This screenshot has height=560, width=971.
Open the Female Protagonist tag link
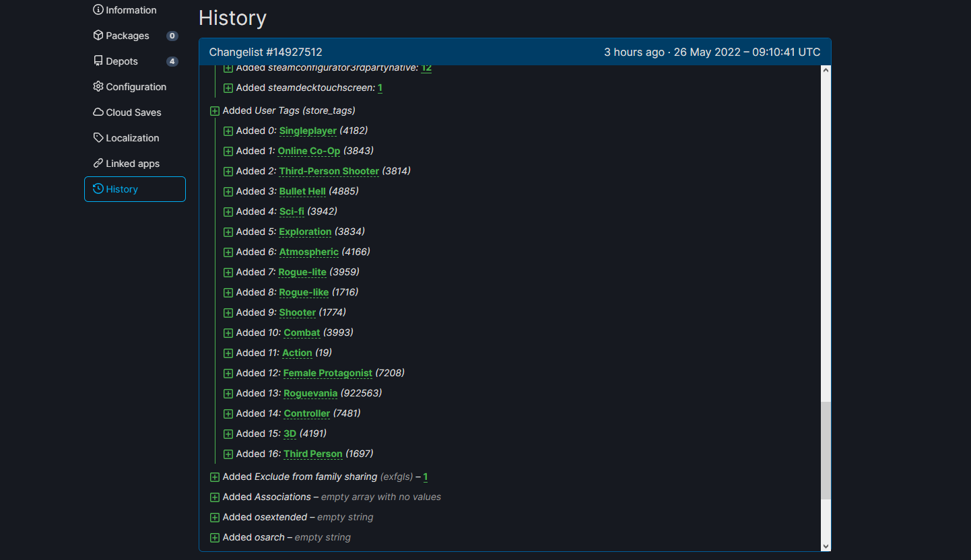pos(327,373)
